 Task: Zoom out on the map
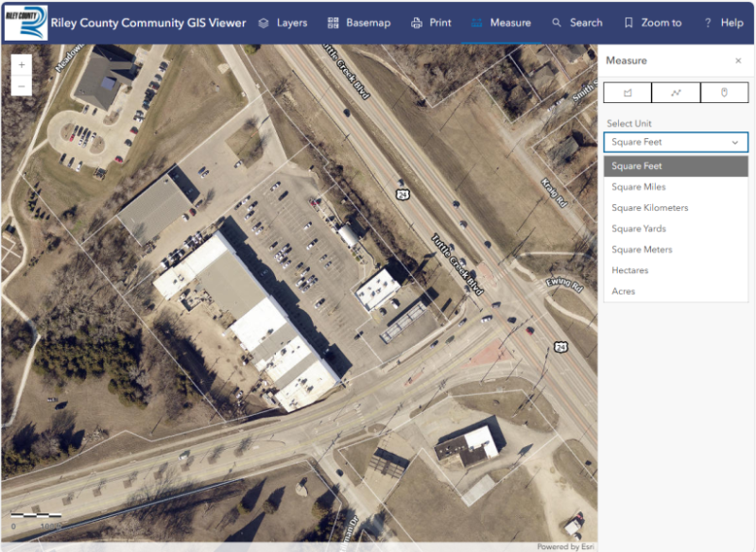click(21, 86)
